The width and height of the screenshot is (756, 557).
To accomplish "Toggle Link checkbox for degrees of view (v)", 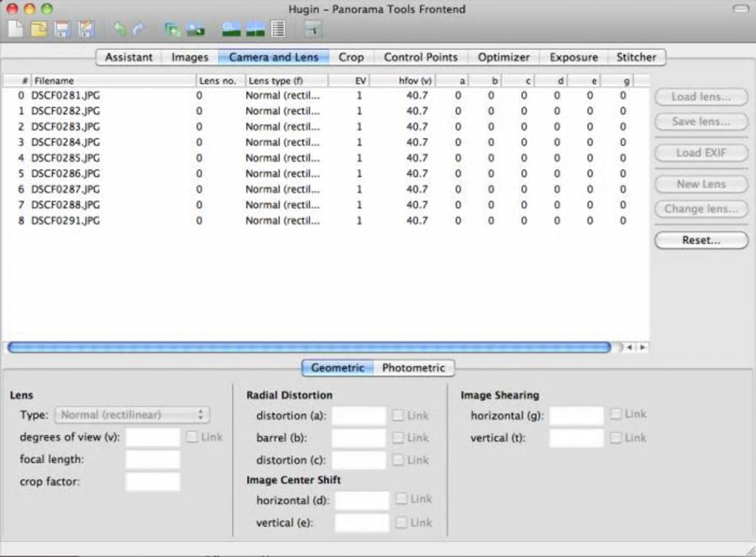I will [192, 437].
